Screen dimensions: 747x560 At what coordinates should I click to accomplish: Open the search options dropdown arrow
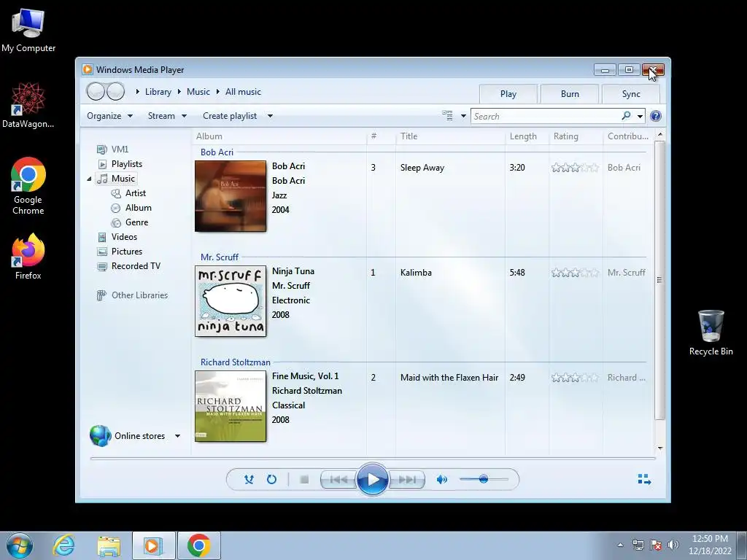point(640,116)
